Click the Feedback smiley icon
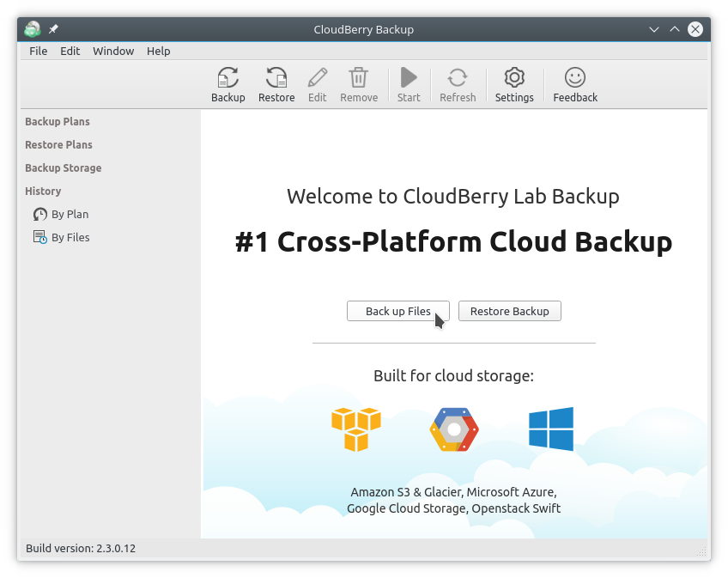The width and height of the screenshot is (728, 578). click(575, 77)
